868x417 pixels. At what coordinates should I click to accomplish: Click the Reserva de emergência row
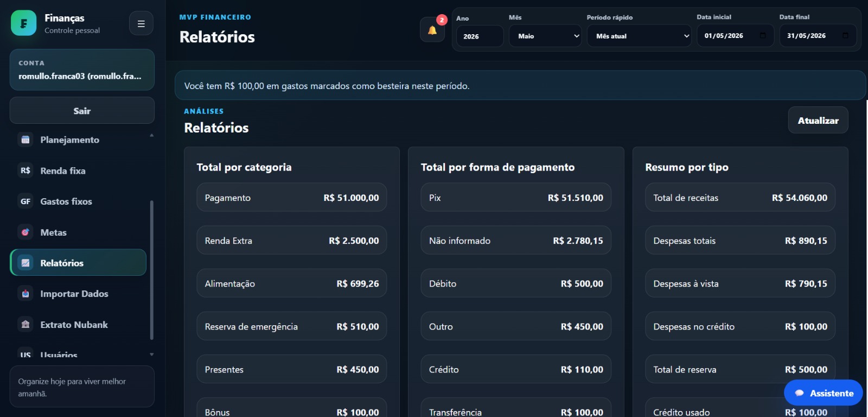pyautogui.click(x=292, y=326)
